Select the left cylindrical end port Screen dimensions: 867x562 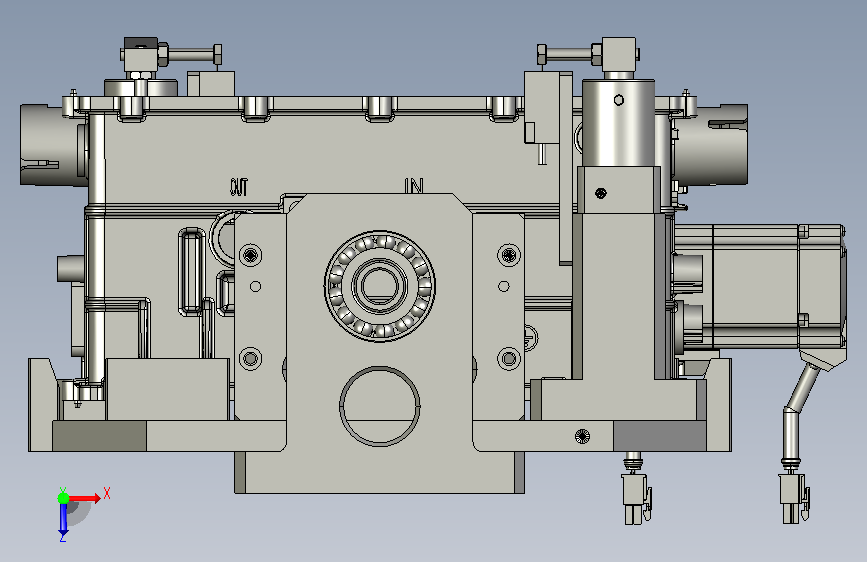(x=54, y=145)
